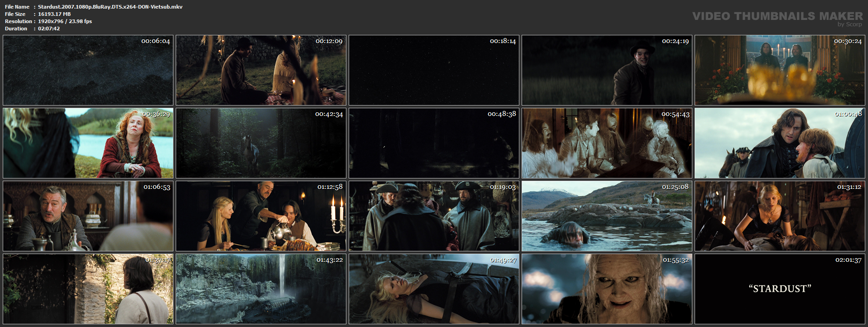Click the resolution value 1920x796 / 23.98 fps
Image resolution: width=868 pixels, height=327 pixels.
65,21
